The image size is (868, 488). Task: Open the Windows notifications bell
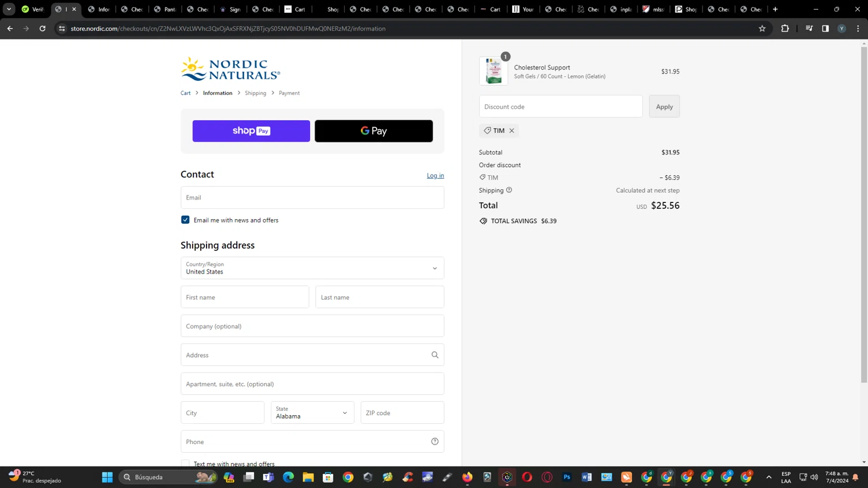point(855,477)
